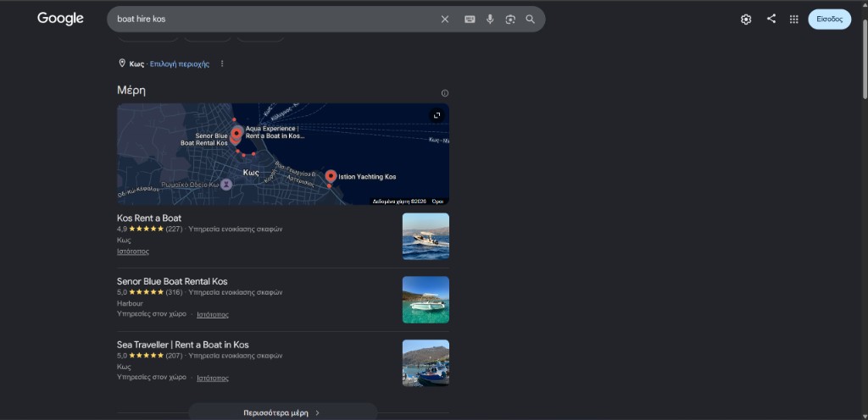
Task: Open the Senor Blue Boat Rental Kos listing
Action: click(x=172, y=281)
